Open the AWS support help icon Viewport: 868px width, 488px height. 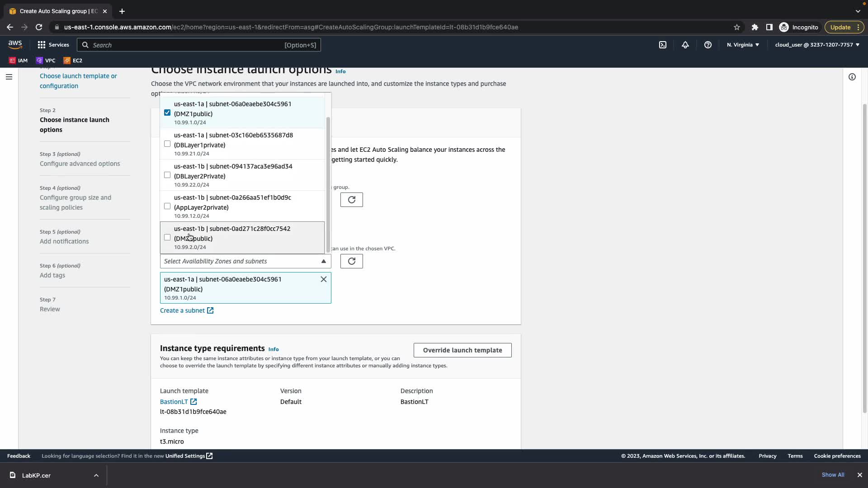[708, 45]
